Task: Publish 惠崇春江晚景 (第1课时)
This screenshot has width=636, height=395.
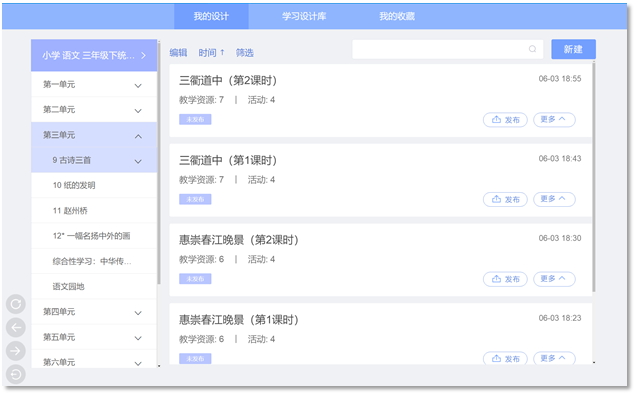Action: [x=505, y=358]
